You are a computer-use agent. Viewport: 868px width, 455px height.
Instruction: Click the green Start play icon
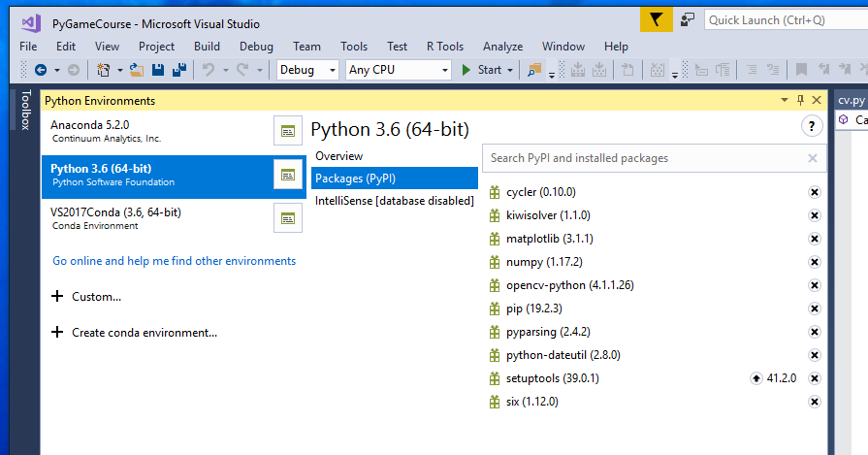point(466,70)
